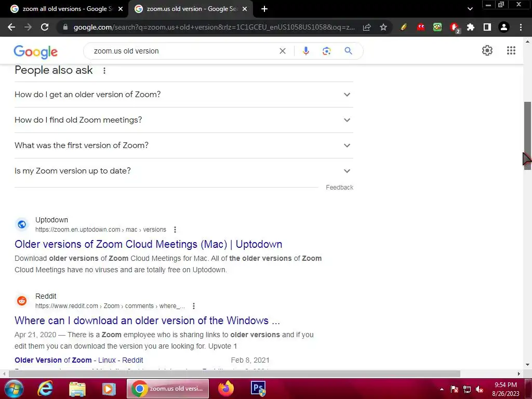The width and height of the screenshot is (532, 399).
Task: Open the Reddit result three-dot menu
Action: click(x=194, y=306)
